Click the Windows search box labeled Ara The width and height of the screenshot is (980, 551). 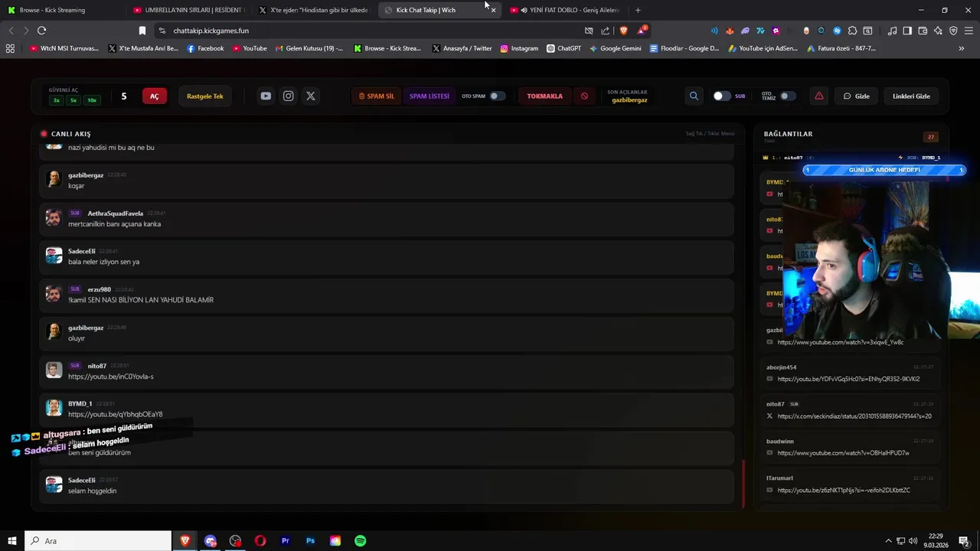click(98, 541)
